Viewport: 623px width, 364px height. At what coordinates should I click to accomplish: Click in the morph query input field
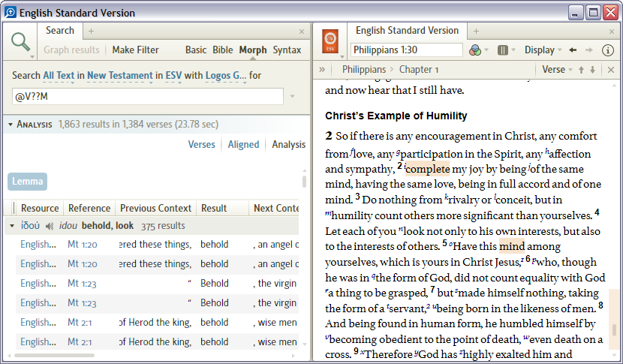tap(147, 97)
